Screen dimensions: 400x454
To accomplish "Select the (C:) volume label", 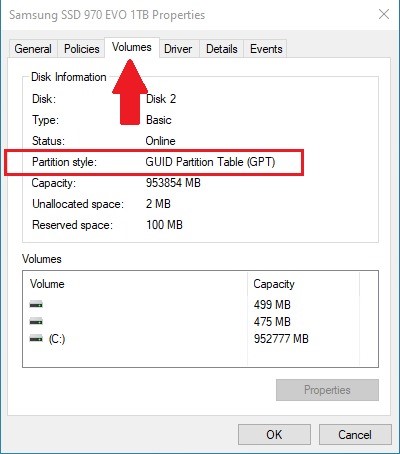I will [57, 339].
